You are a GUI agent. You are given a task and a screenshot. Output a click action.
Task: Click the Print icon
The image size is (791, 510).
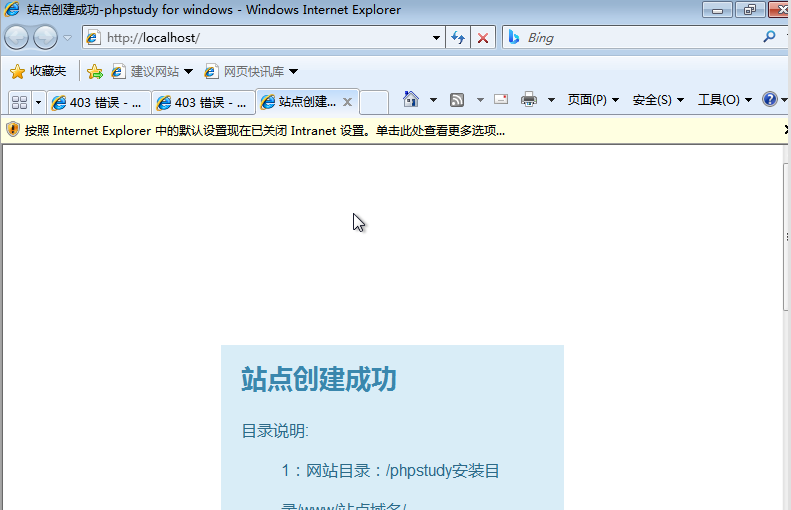click(x=529, y=99)
